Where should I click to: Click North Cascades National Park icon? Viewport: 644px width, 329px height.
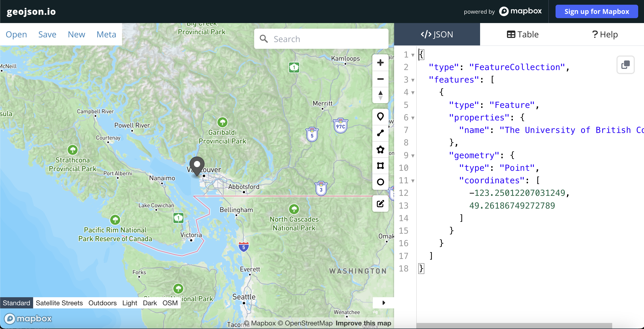click(x=294, y=209)
